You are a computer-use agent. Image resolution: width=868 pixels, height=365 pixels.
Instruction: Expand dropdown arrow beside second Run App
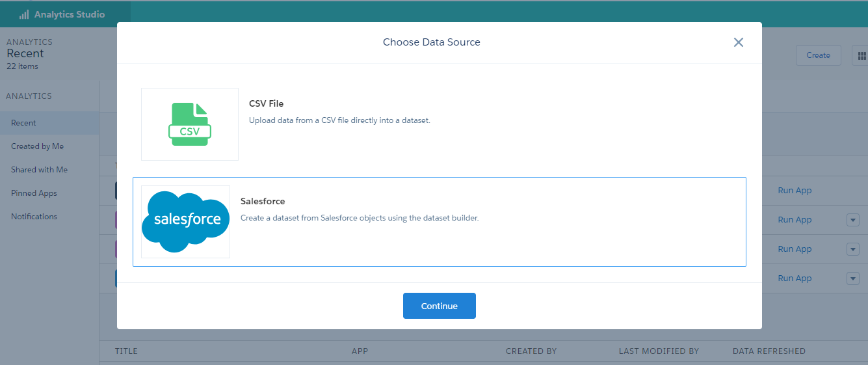coord(853,220)
